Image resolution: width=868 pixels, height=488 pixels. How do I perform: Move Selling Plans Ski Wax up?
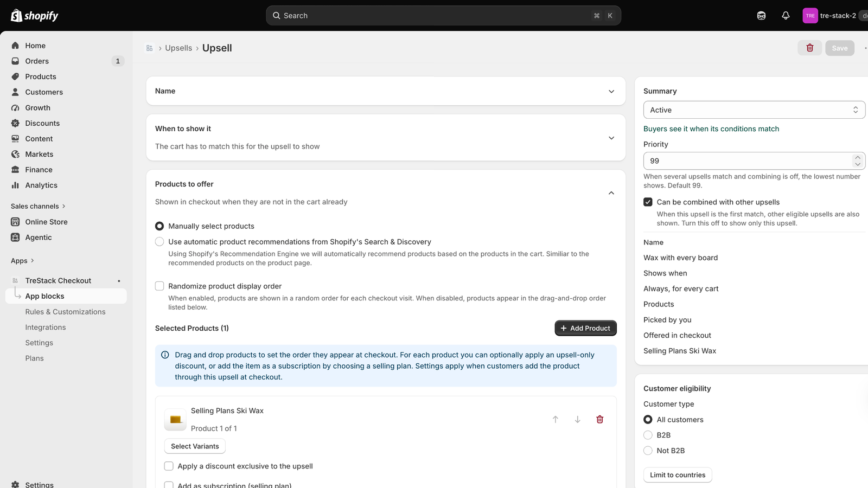pyautogui.click(x=556, y=419)
